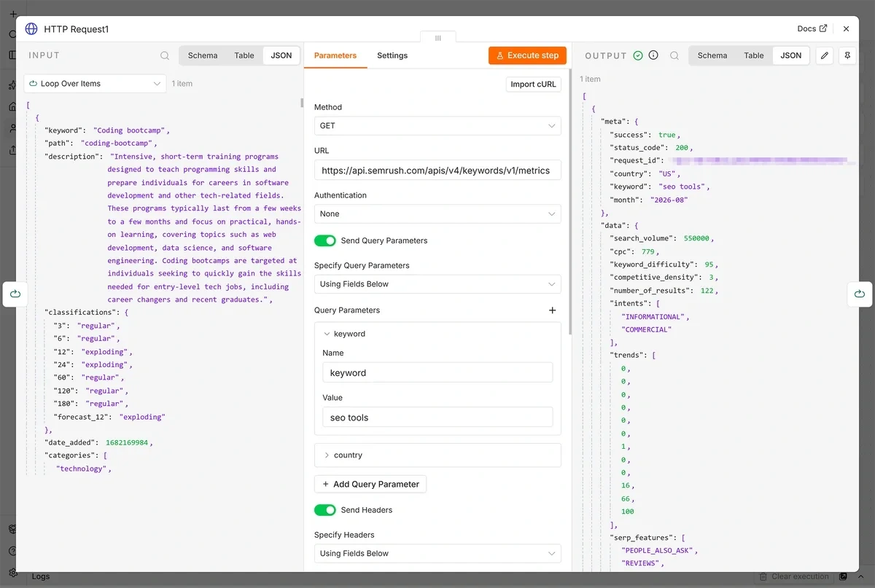Click the "PEOPLE_ALSO_ASK" serp feature
The height and width of the screenshot is (588, 875).
point(657,551)
